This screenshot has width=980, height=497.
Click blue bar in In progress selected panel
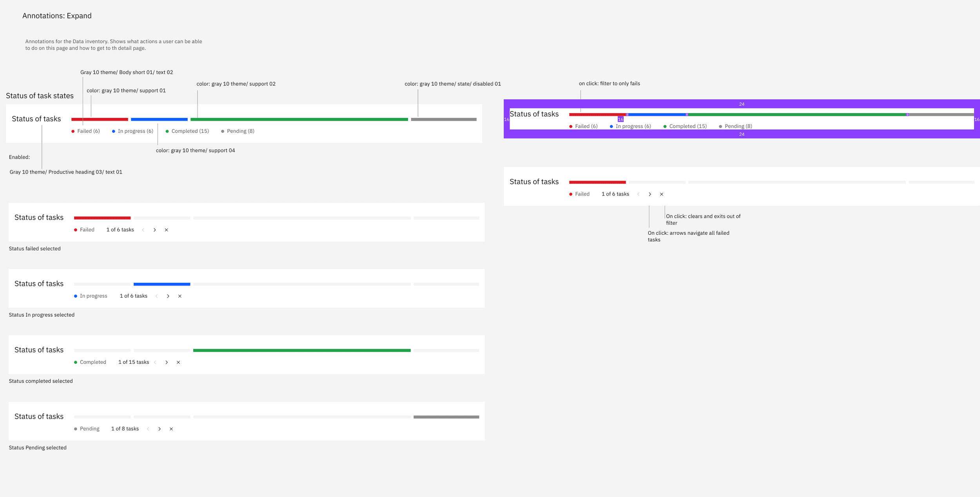(162, 284)
